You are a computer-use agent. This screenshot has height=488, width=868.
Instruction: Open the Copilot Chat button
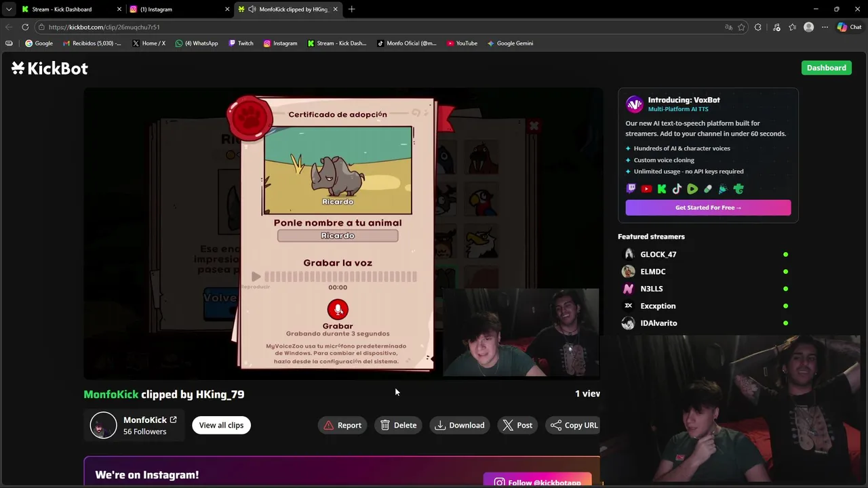849,27
